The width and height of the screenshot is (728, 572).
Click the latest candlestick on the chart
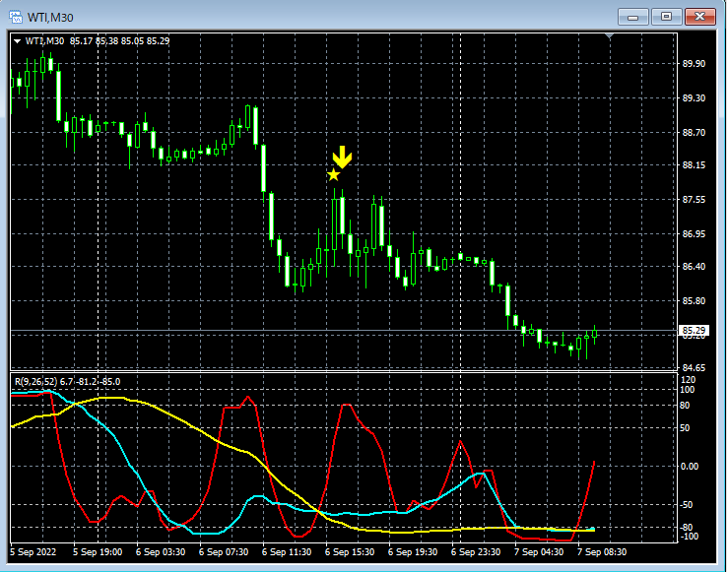(x=594, y=334)
